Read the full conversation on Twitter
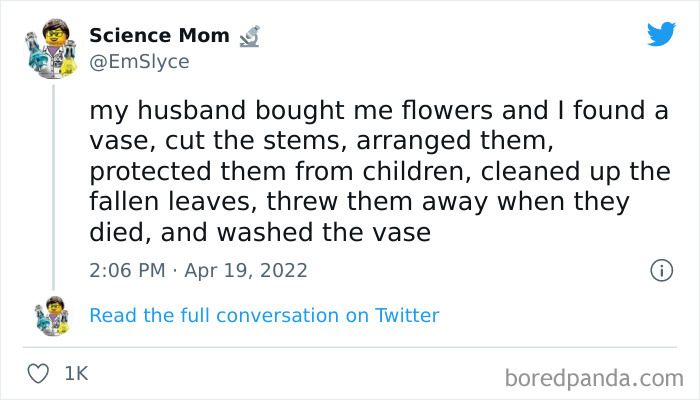700x400 pixels. (x=264, y=315)
